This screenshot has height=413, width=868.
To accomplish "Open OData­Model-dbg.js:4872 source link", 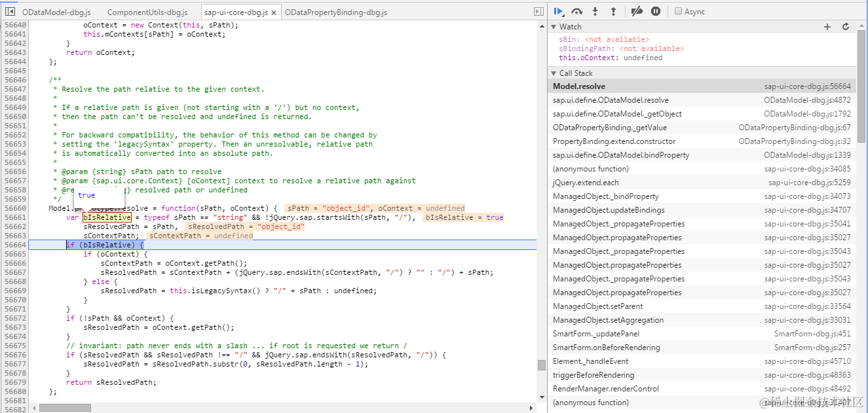I will tap(807, 100).
